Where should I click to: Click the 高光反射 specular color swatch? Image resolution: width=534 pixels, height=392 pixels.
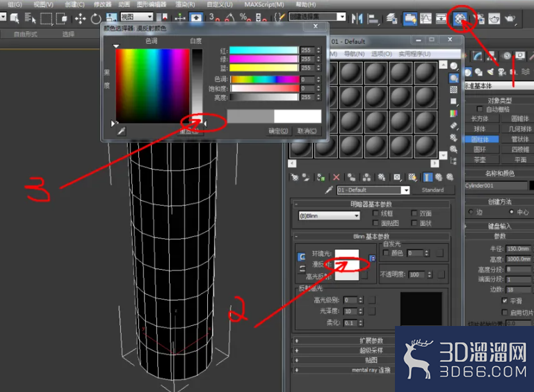(x=347, y=276)
